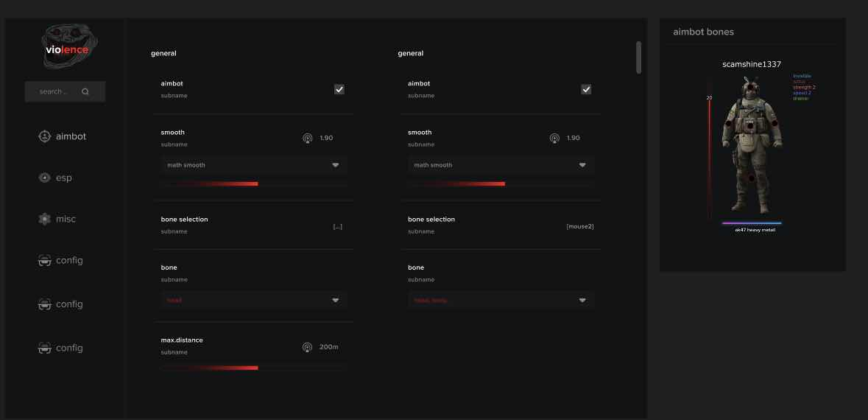Click the left column bone selection label
The image size is (868, 420).
click(x=184, y=219)
